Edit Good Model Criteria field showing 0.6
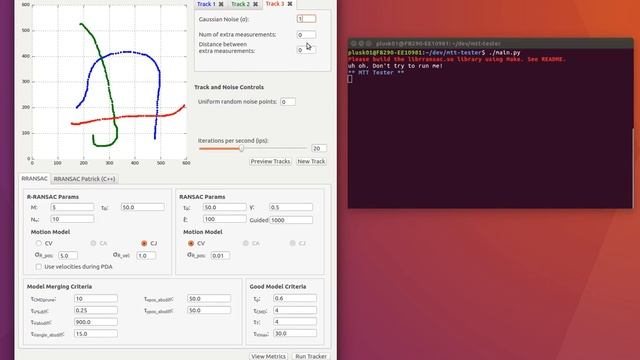Viewport: 640px width, 360px height. tap(295, 298)
